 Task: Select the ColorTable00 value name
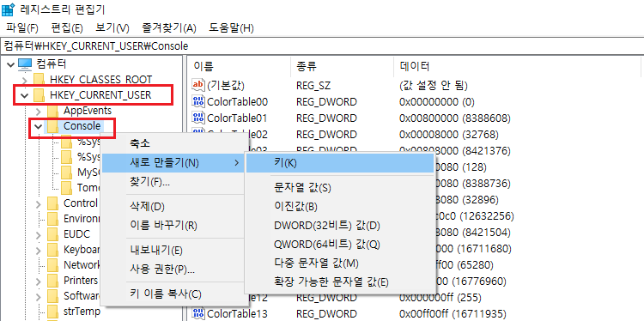coord(237,101)
